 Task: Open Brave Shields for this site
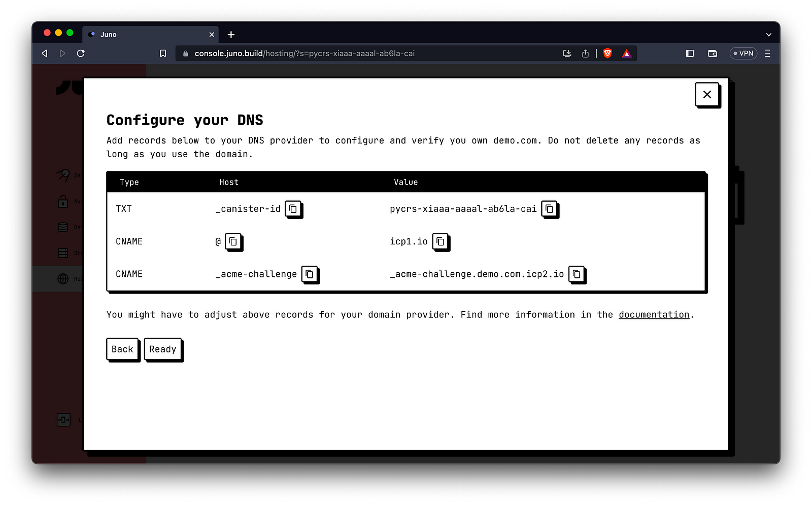point(607,53)
